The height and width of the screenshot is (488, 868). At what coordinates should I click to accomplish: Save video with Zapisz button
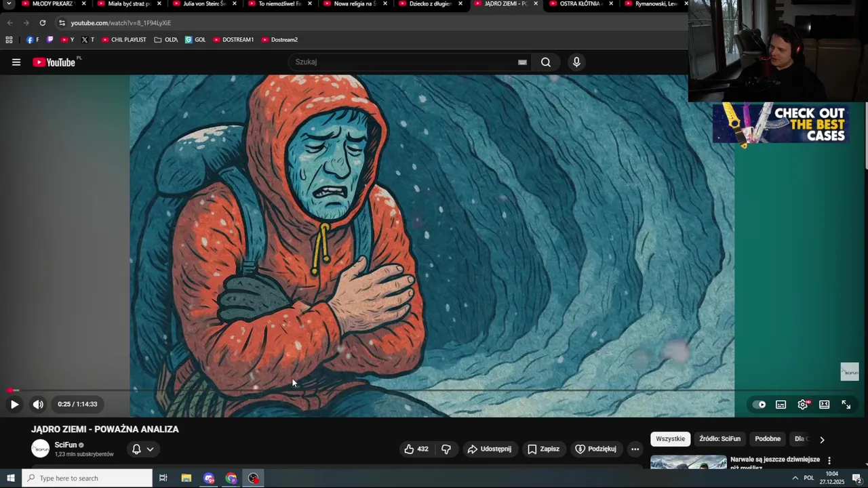(543, 449)
